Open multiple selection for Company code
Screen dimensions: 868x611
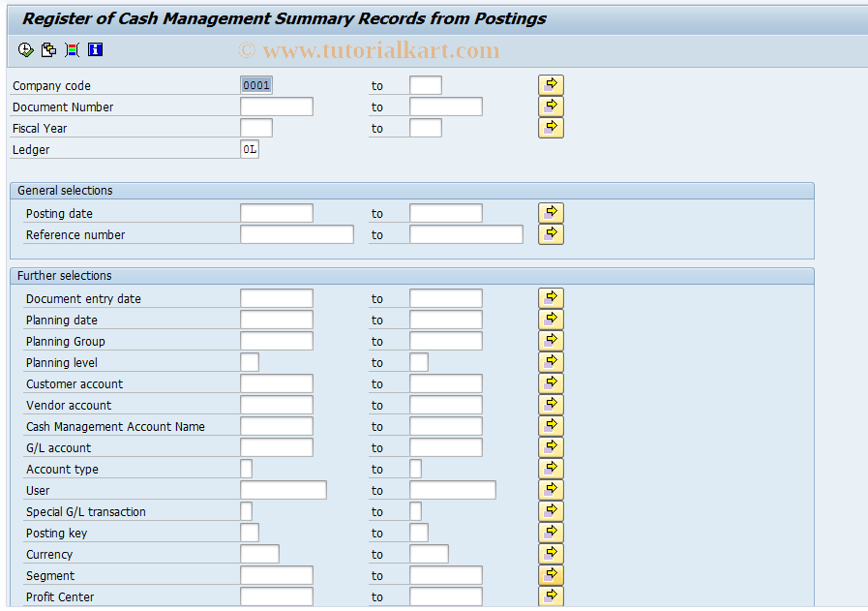pos(551,85)
